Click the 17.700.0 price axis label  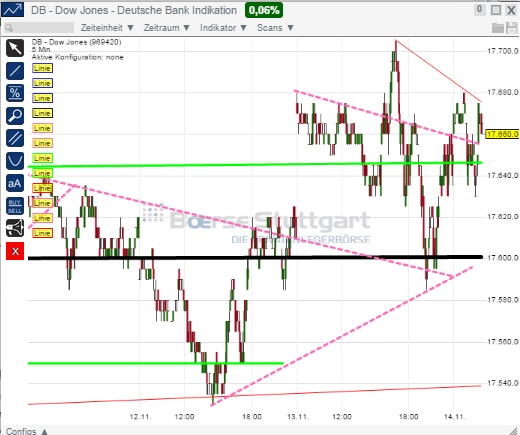click(503, 51)
